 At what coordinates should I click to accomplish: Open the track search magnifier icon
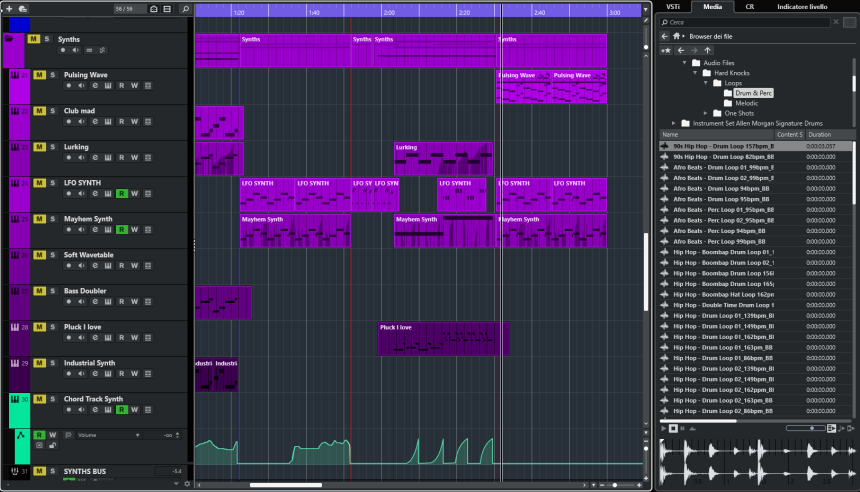point(186,8)
